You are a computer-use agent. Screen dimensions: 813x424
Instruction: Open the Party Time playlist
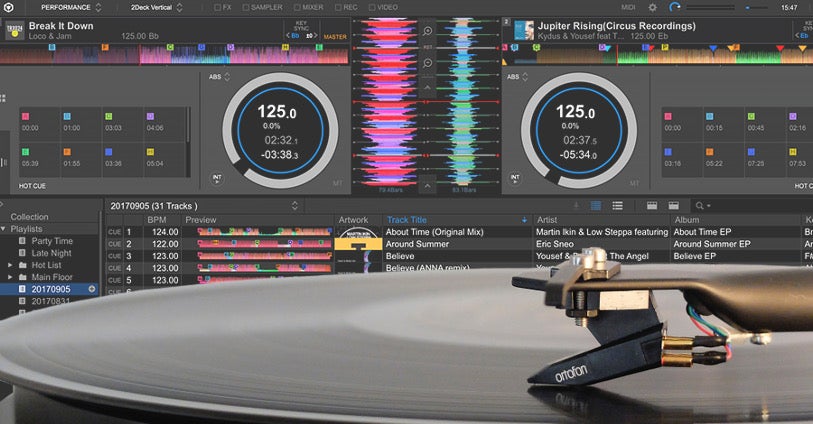(52, 241)
